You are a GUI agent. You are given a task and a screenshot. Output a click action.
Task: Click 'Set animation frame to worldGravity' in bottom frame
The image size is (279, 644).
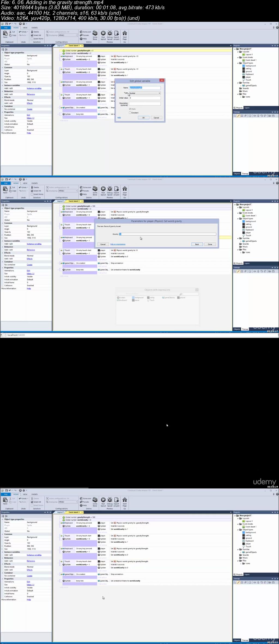[x=125, y=581]
